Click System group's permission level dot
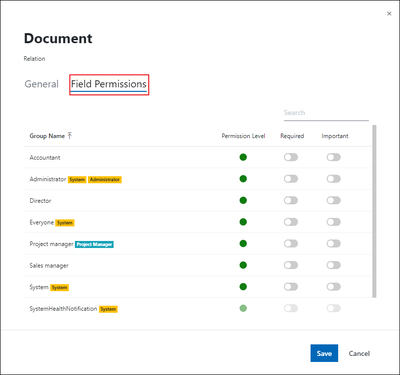This screenshot has width=400, height=375. pyautogui.click(x=243, y=287)
